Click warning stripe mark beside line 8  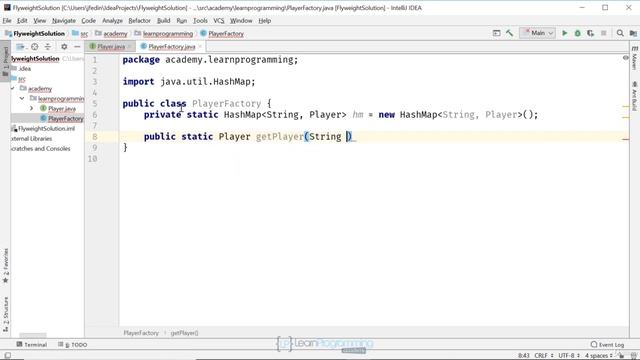[x=626, y=139]
